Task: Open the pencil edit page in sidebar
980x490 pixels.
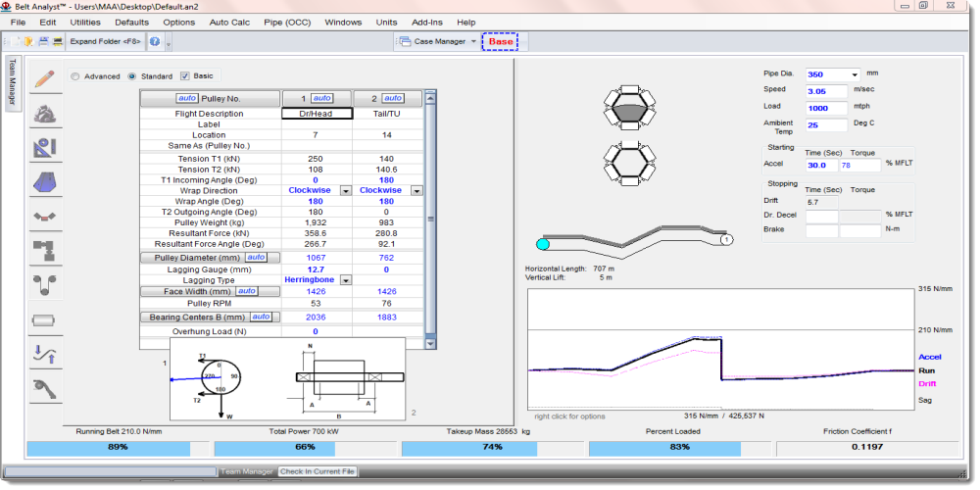Action: (45, 79)
